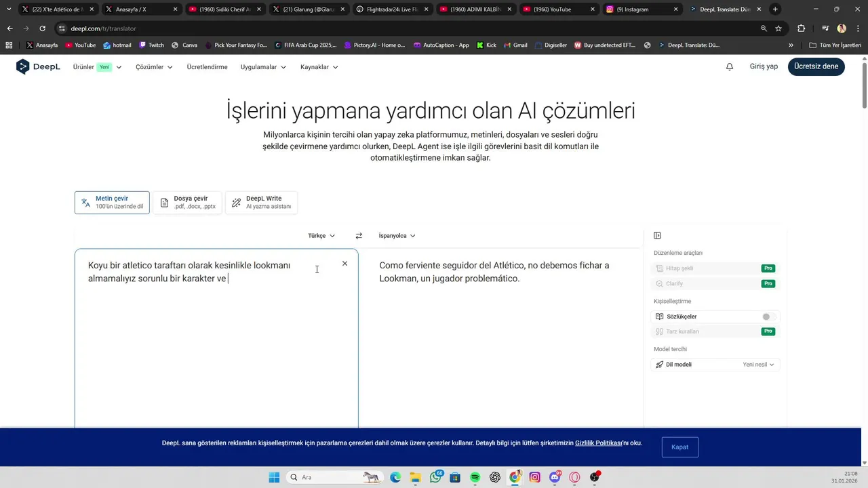
Task: Open Opera from the taskbar
Action: point(575,477)
